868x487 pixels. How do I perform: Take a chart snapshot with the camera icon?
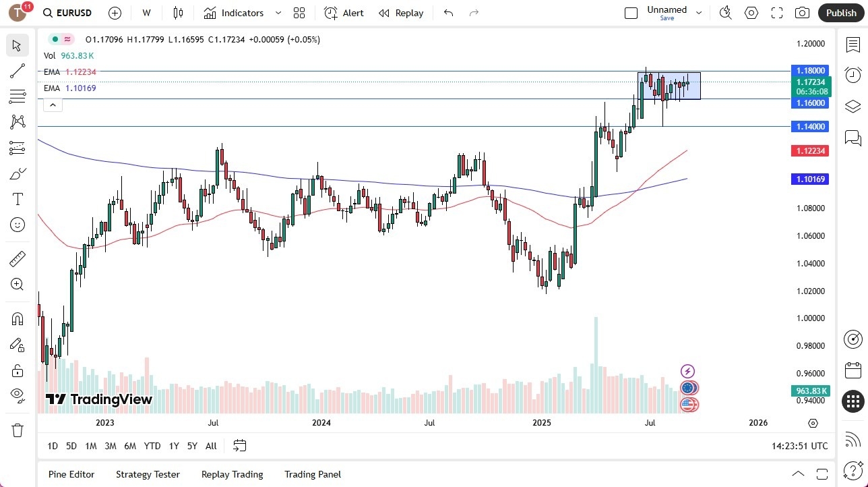coord(802,12)
